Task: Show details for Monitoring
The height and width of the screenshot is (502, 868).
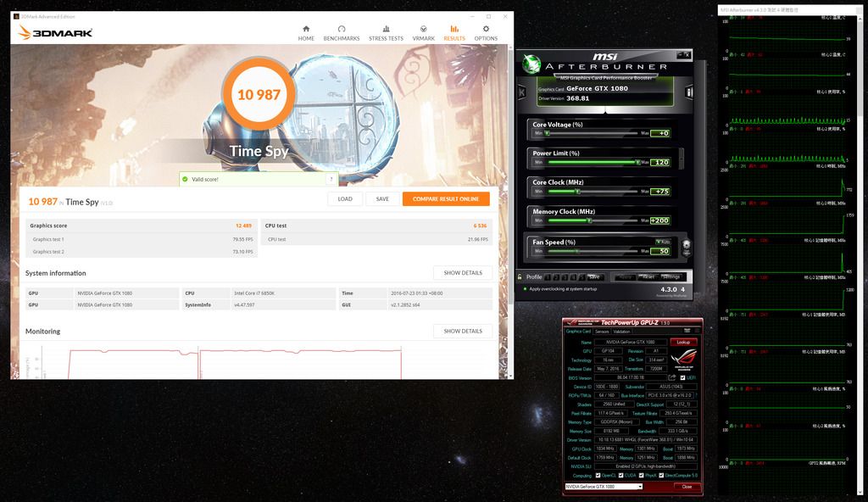Action: coord(463,331)
